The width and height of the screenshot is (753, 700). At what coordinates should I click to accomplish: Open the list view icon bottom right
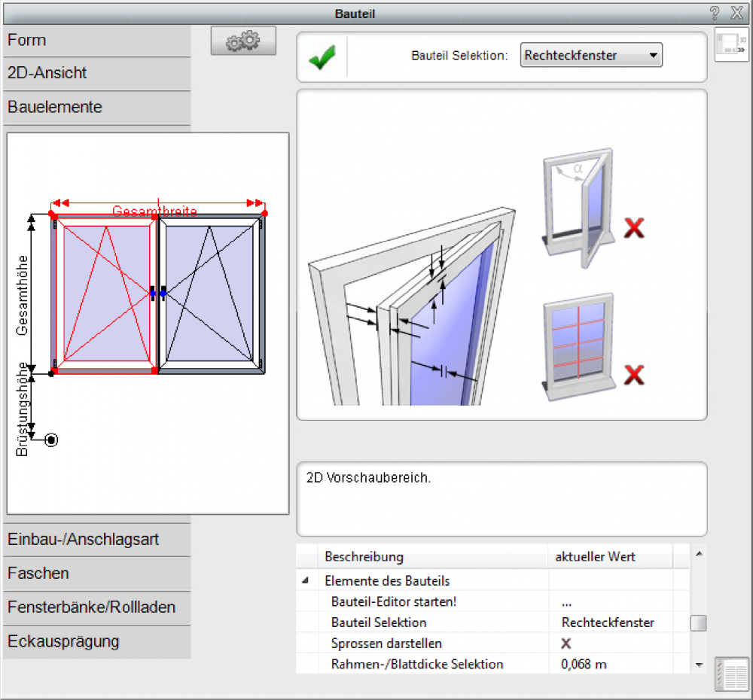pos(731,674)
